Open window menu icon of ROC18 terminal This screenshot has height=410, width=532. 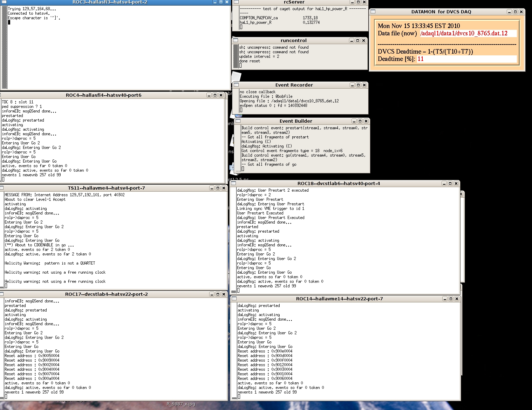(x=233, y=183)
